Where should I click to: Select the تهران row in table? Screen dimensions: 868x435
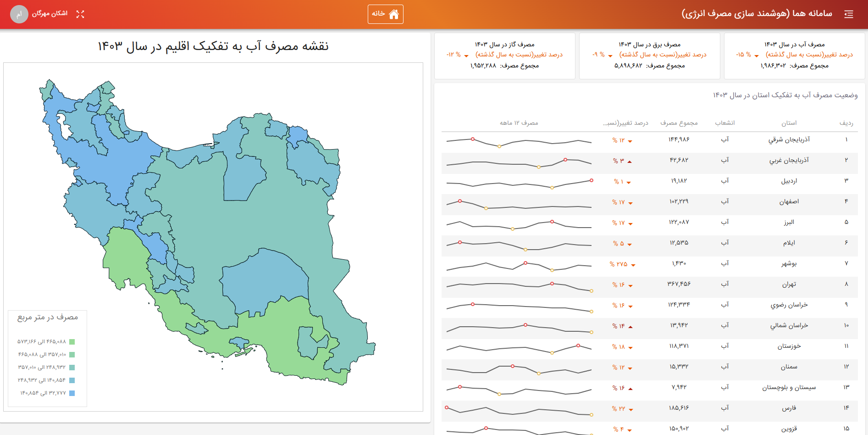pos(789,284)
